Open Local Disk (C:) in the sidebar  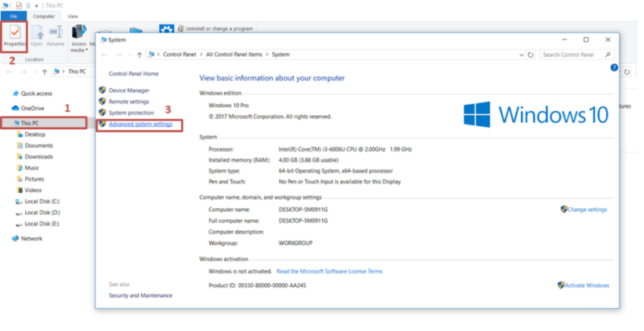pyautogui.click(x=42, y=201)
